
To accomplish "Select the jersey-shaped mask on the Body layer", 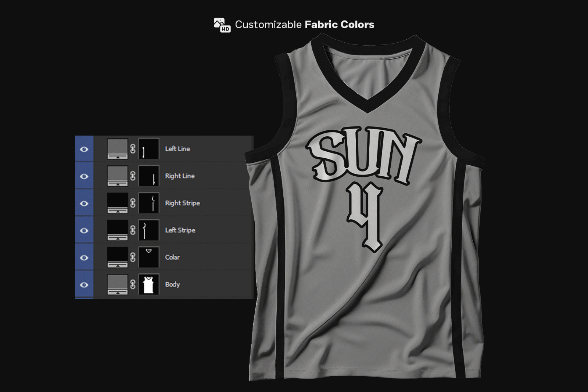I will (x=148, y=284).
